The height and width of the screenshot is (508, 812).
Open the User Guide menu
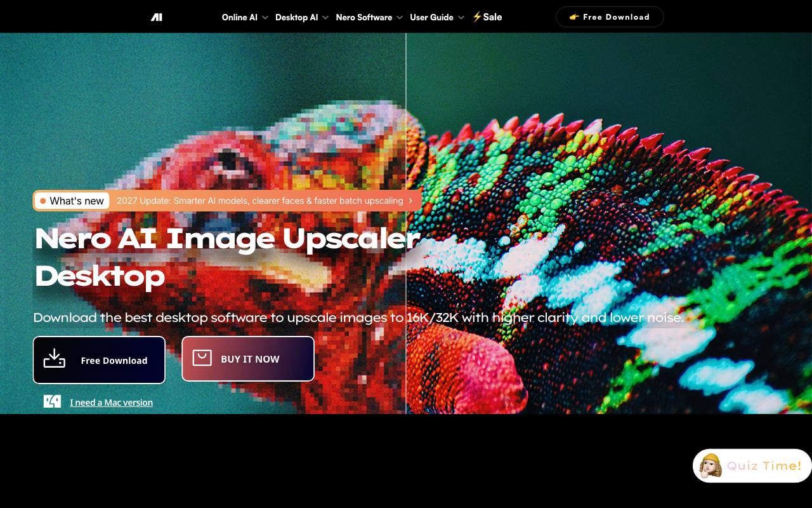pyautogui.click(x=431, y=17)
